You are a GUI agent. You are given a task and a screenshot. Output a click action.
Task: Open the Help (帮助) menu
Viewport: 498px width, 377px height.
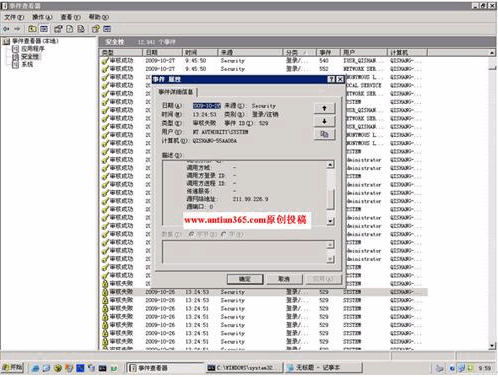pos(99,17)
